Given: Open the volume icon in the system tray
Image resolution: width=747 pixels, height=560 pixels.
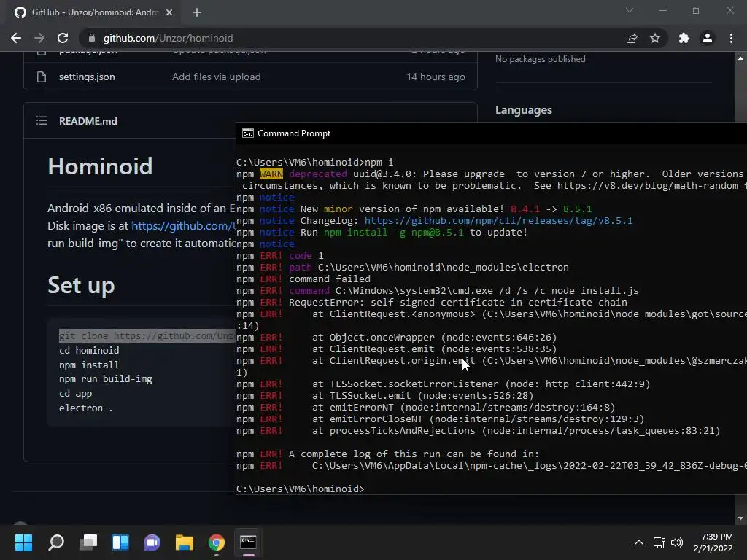Looking at the screenshot, I should pyautogui.click(x=676, y=542).
